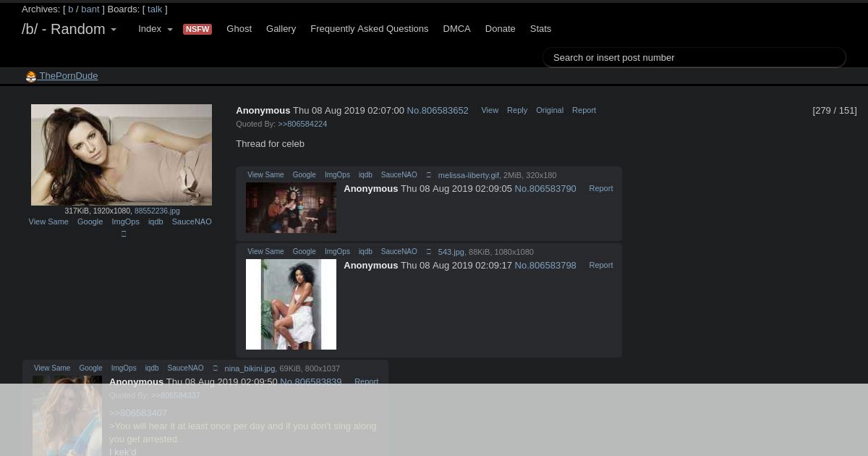Open the b archive link
Viewport: 868px width, 456px height.
tap(71, 9)
